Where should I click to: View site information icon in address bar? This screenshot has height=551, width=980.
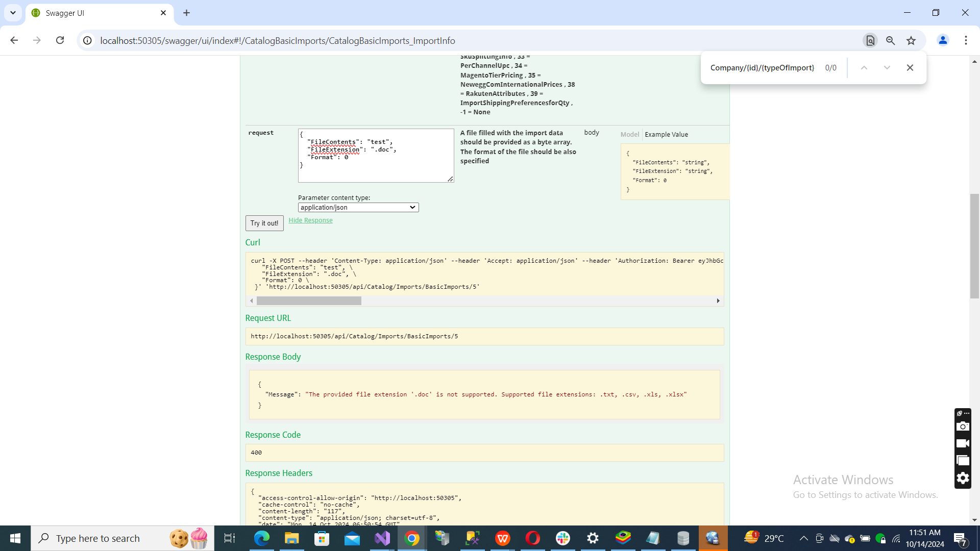[x=88, y=40]
